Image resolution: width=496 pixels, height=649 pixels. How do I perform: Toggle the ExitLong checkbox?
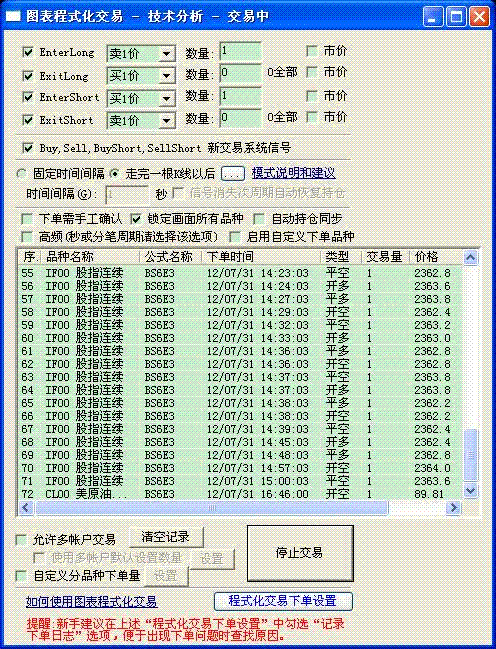click(x=28, y=76)
